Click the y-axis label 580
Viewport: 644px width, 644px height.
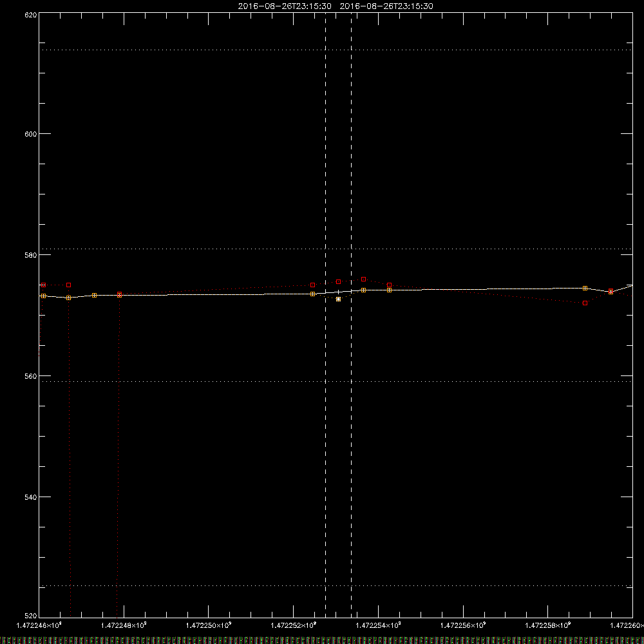click(x=31, y=255)
